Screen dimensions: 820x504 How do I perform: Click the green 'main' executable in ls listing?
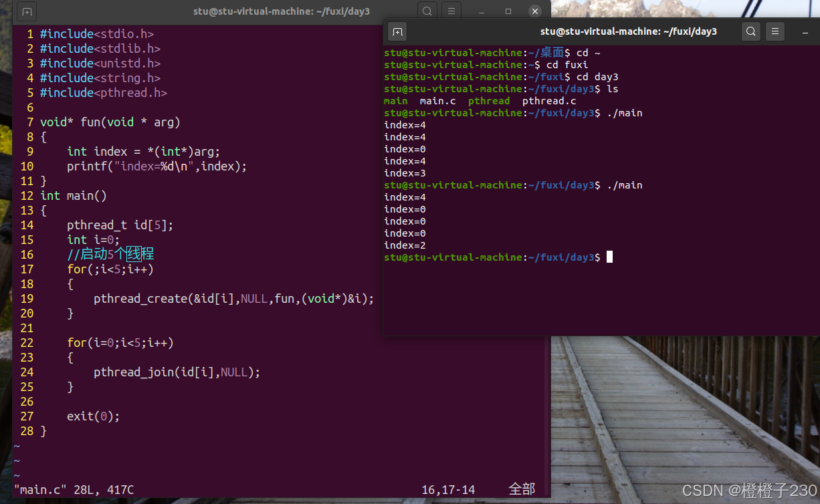click(x=396, y=101)
